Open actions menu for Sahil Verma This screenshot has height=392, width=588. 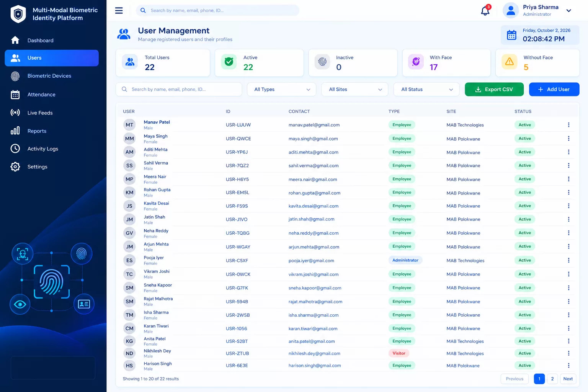568,165
